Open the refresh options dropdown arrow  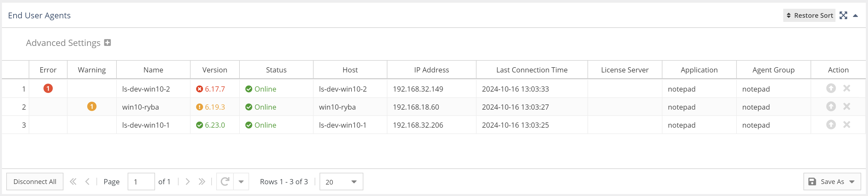pos(241,182)
